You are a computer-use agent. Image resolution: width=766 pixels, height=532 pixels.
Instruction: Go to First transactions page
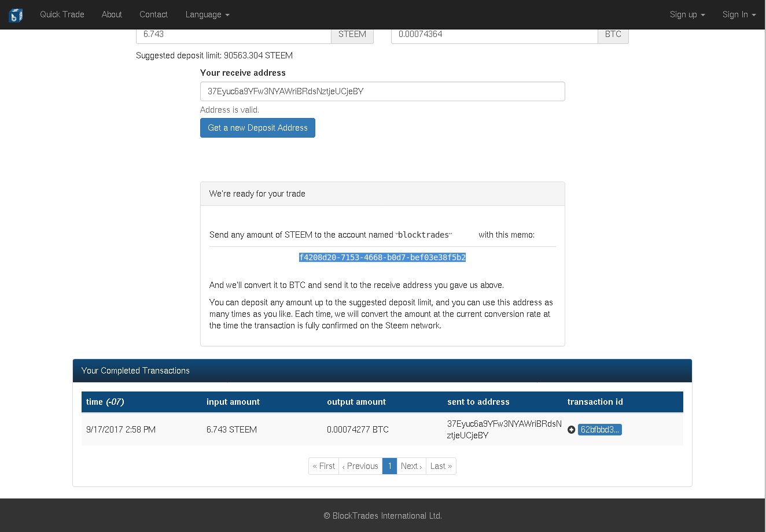click(x=324, y=466)
